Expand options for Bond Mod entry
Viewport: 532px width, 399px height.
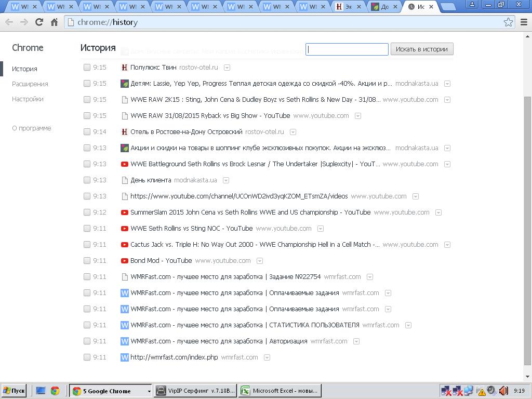260,261
